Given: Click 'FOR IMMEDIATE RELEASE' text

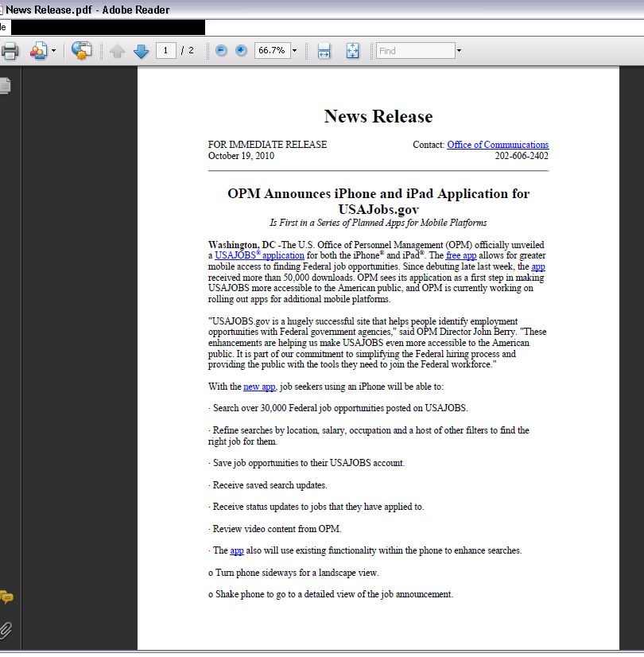Looking at the screenshot, I should click(267, 145).
